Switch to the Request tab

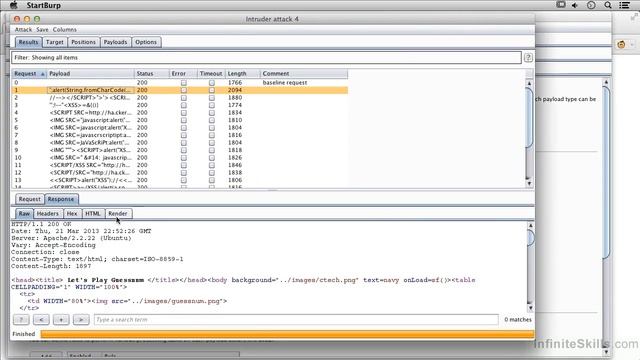[30, 199]
